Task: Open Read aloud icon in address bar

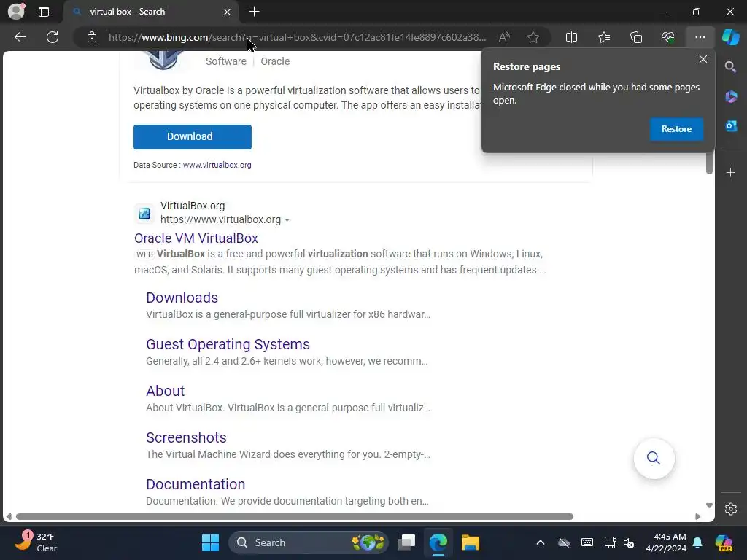Action: pos(504,37)
